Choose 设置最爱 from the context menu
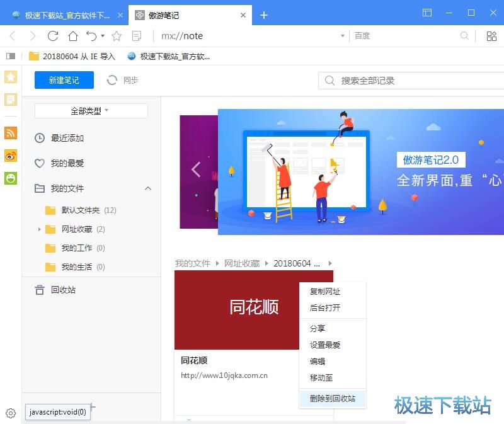The width and height of the screenshot is (504, 424). click(x=333, y=345)
